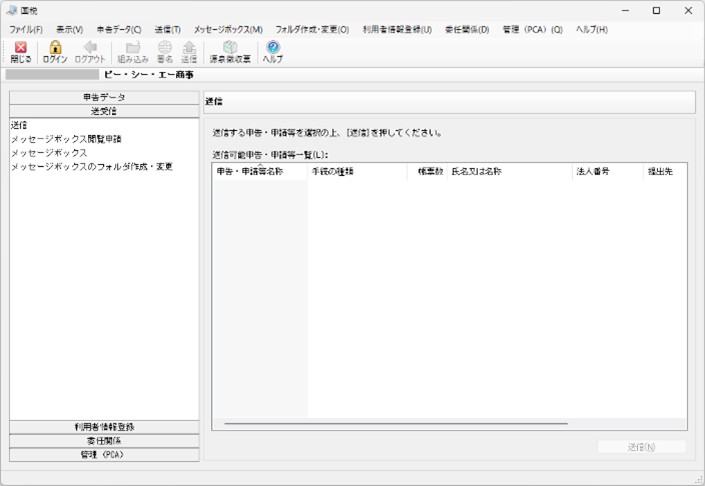Click the ログアウト arrow icon
The width and height of the screenshot is (705, 486).
(90, 47)
